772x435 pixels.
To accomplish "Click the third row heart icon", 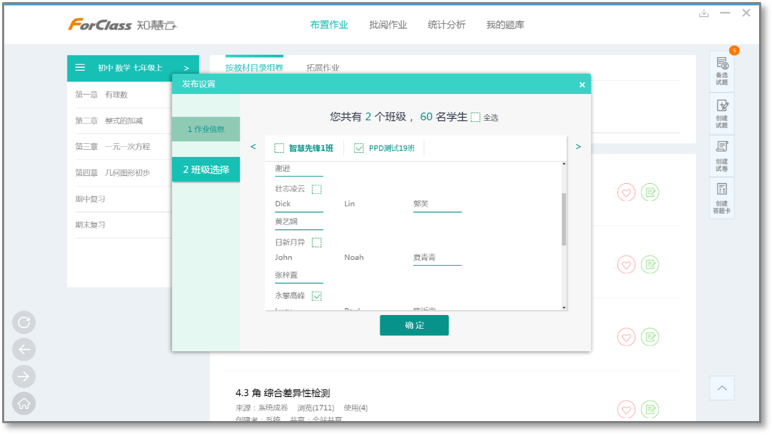I will (626, 337).
